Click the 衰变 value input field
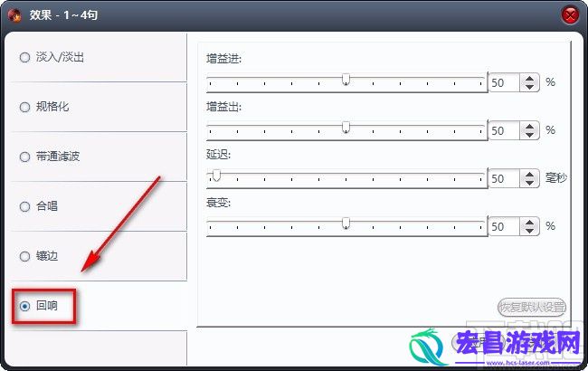588x371 pixels. click(x=505, y=227)
